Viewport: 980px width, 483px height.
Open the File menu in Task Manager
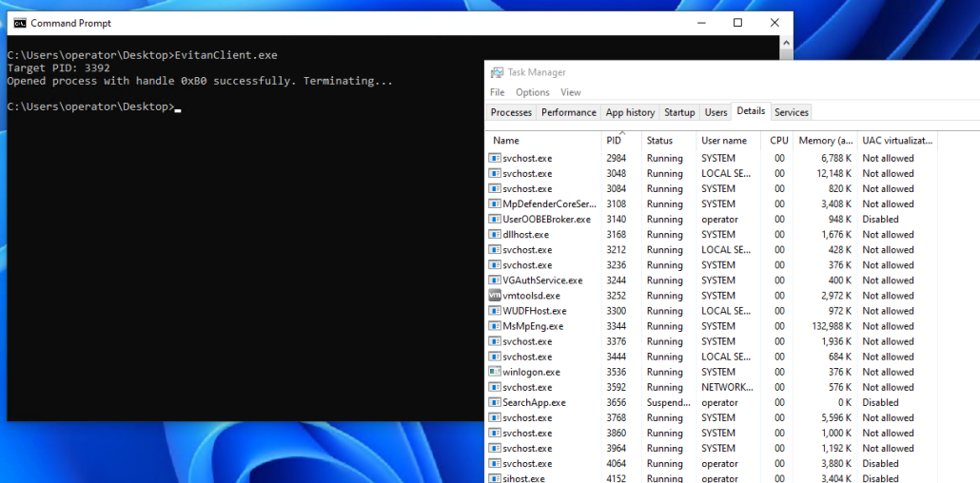(x=497, y=92)
